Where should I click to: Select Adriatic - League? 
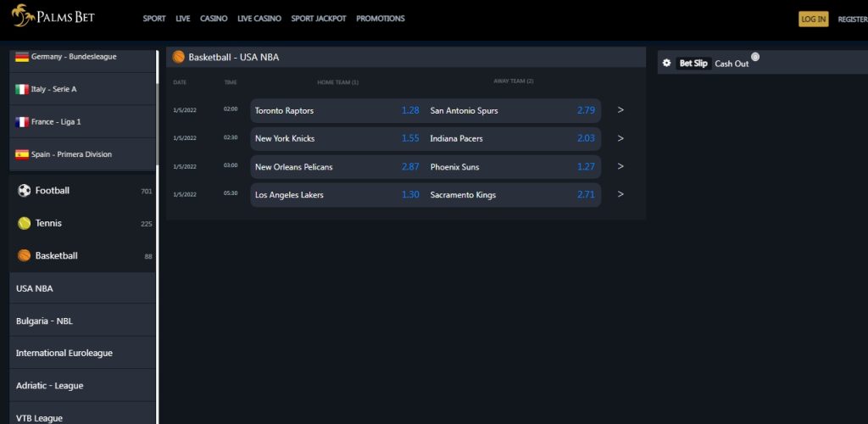click(x=82, y=386)
